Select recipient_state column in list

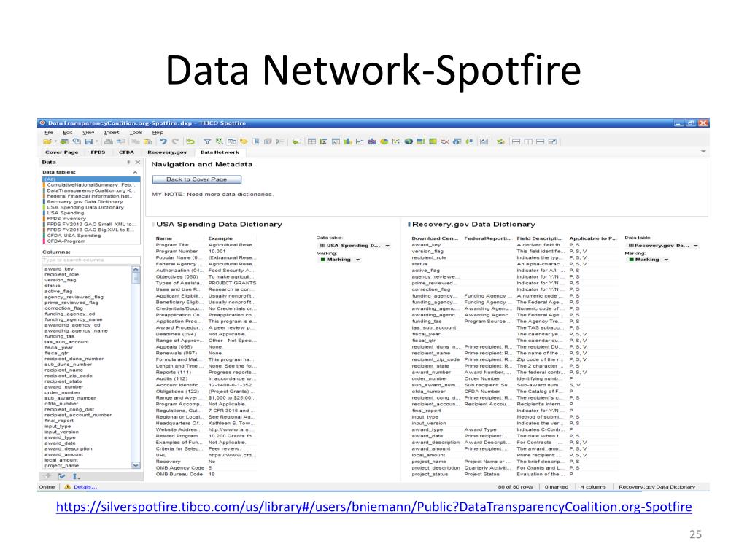coord(63,381)
